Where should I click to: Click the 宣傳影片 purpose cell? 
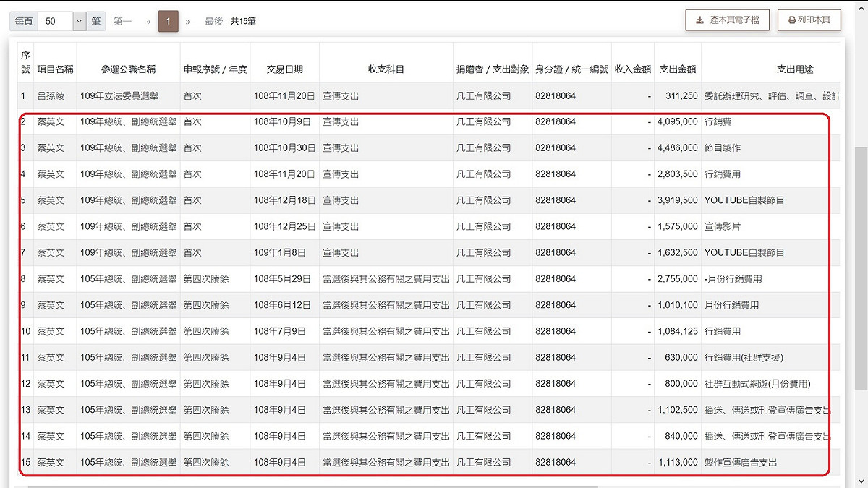pos(723,226)
